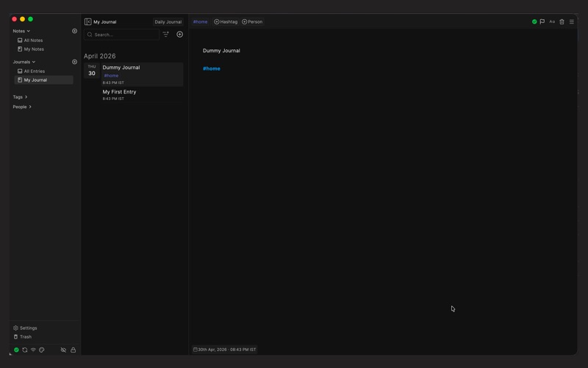The image size is (588, 368).
Task: Click the green saved-status check in editor
Action: coord(534,22)
